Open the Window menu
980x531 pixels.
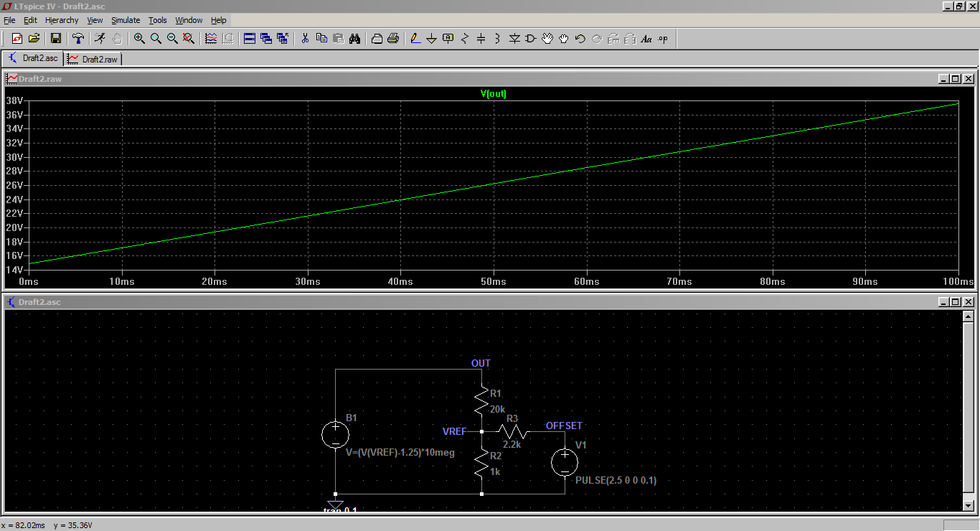click(189, 20)
